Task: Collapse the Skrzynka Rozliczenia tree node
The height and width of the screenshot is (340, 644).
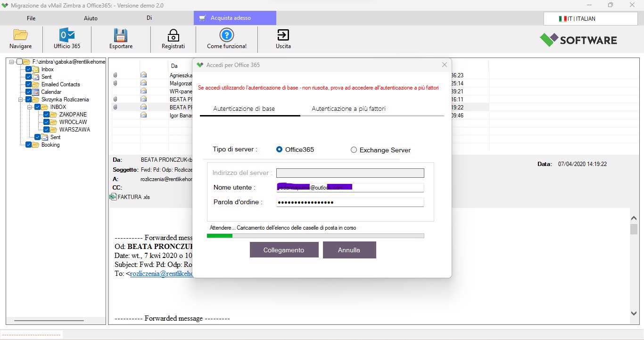Action: (21, 100)
